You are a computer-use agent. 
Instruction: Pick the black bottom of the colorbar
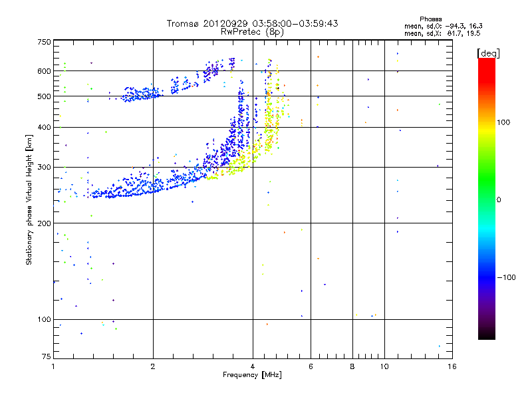click(x=487, y=336)
